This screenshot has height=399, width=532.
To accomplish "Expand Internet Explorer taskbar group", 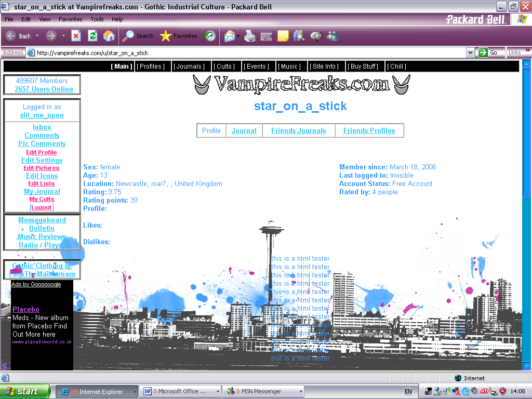I will 135,392.
